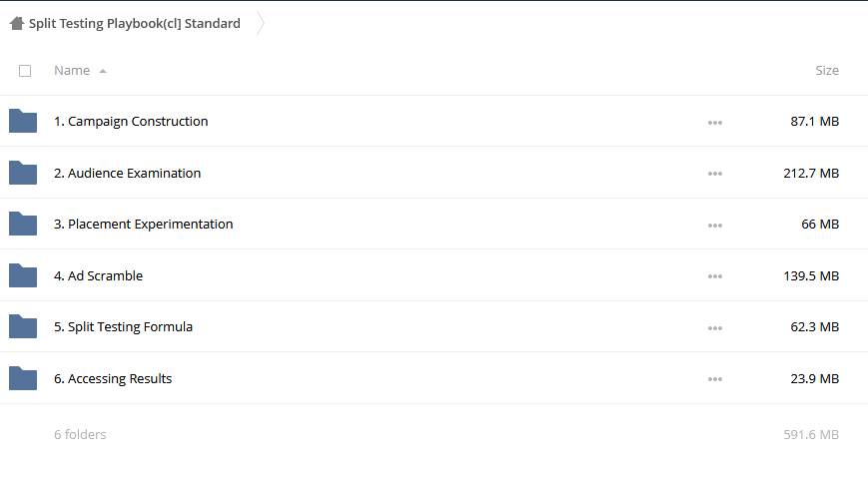Open the Campaign Construction folder icon
The height and width of the screenshot is (478, 868).
23,121
